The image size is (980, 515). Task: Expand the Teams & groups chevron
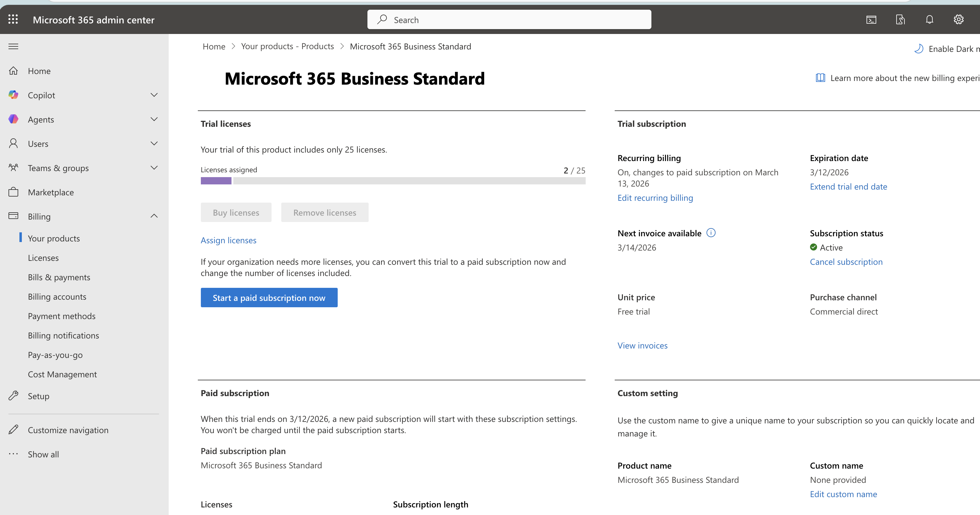(x=154, y=168)
